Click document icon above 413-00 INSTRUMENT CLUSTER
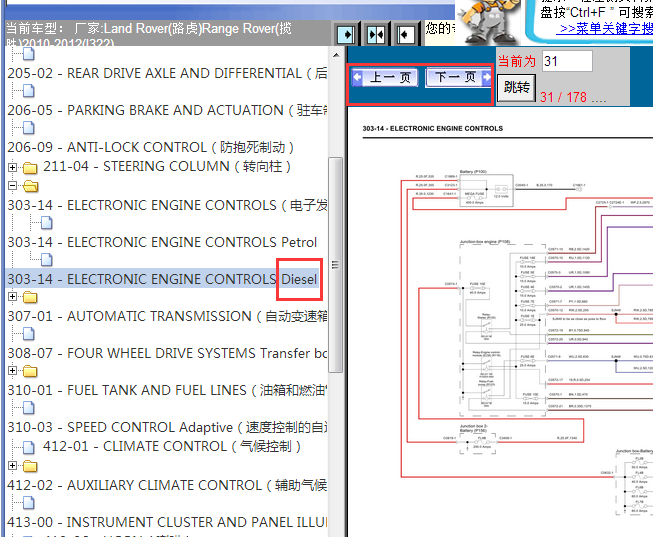This screenshot has height=537, width=653. (x=29, y=503)
